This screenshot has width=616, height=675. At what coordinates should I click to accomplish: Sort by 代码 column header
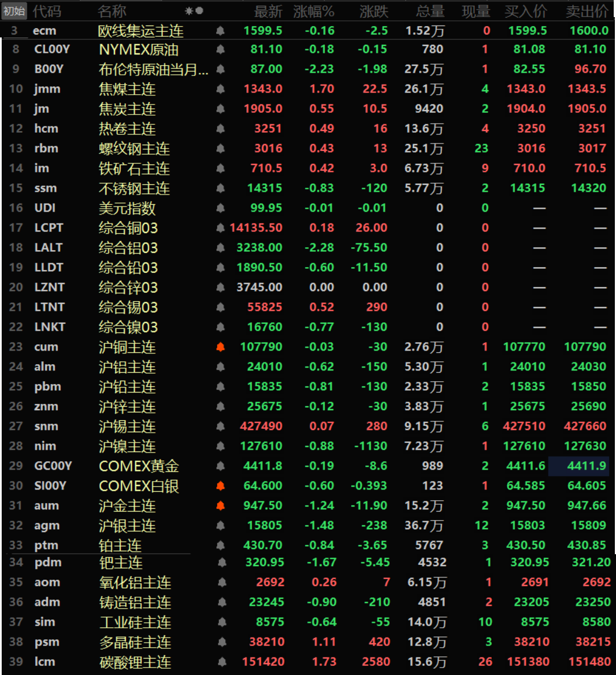coord(47,11)
